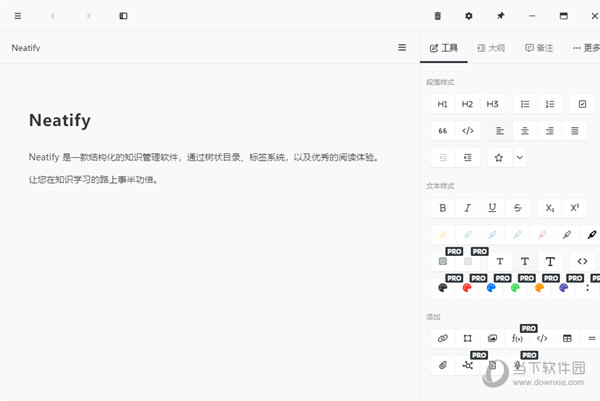Image resolution: width=600 pixels, height=401 pixels.
Task: Toggle the sidebar panel icon
Action: (x=123, y=16)
